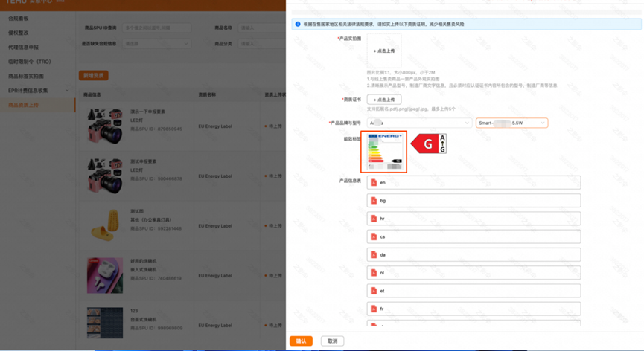This screenshot has width=644, height=351.
Task: Click the PDF icon of the bg file
Action: click(x=373, y=201)
